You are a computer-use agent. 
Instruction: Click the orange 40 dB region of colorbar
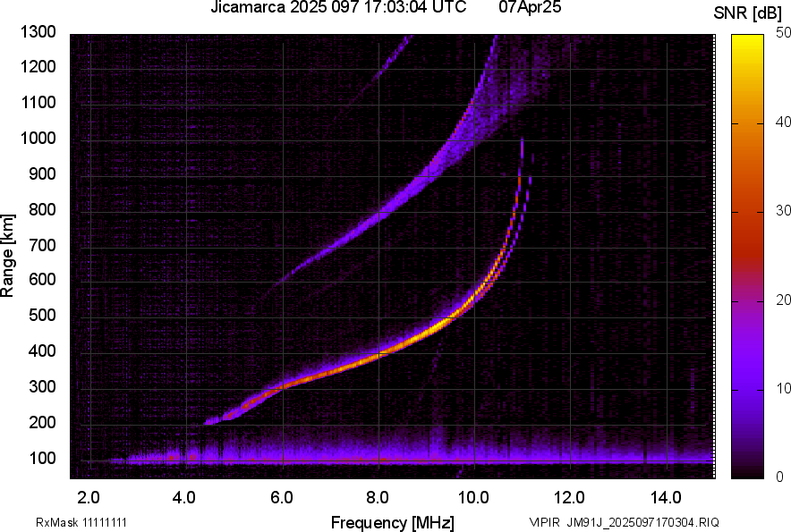click(x=747, y=123)
